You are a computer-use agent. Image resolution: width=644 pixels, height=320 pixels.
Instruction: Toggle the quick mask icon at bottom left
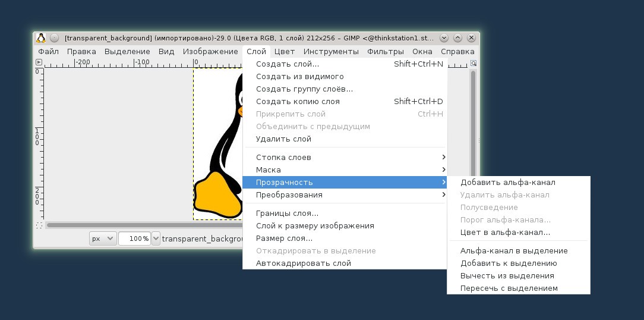(x=39, y=225)
